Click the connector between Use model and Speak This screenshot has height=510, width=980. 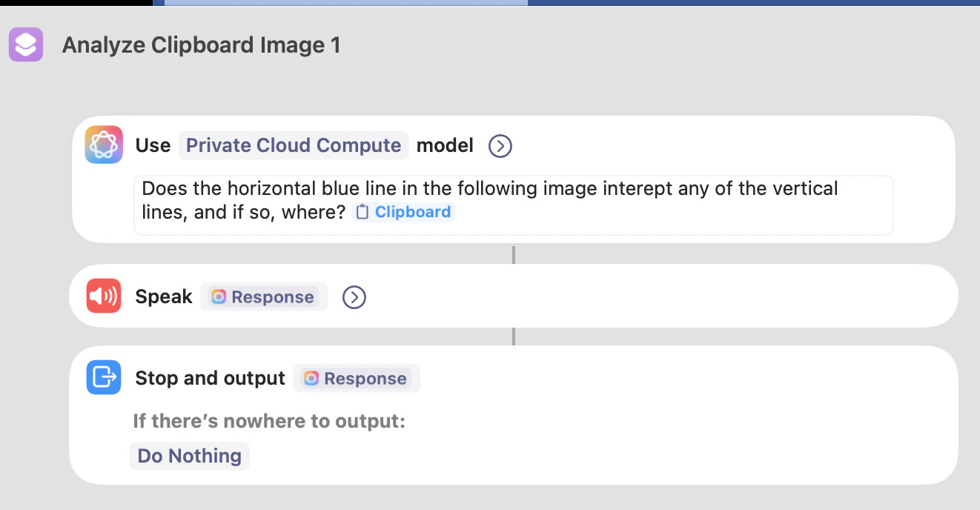click(513, 254)
